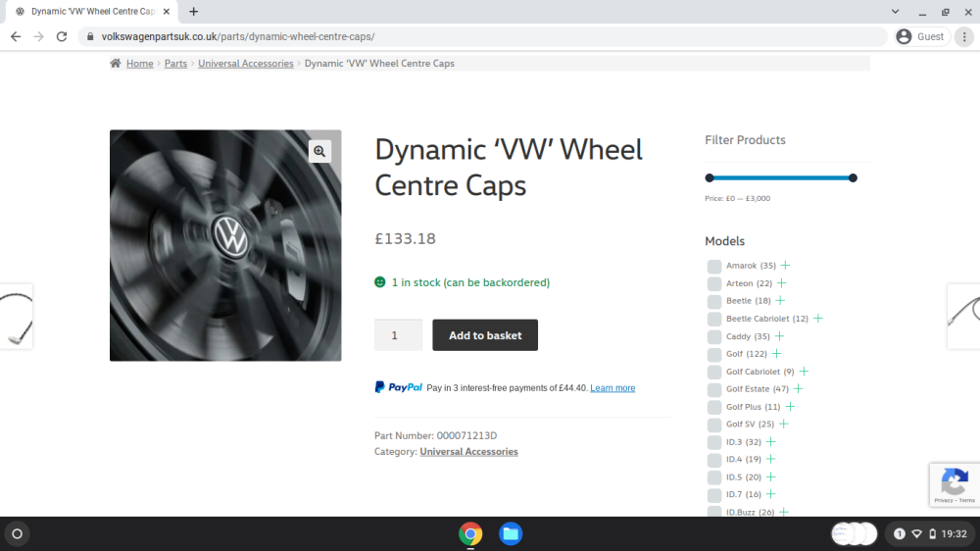This screenshot has height=551, width=980.
Task: Expand the ID.5 plus sign
Action: (x=770, y=476)
